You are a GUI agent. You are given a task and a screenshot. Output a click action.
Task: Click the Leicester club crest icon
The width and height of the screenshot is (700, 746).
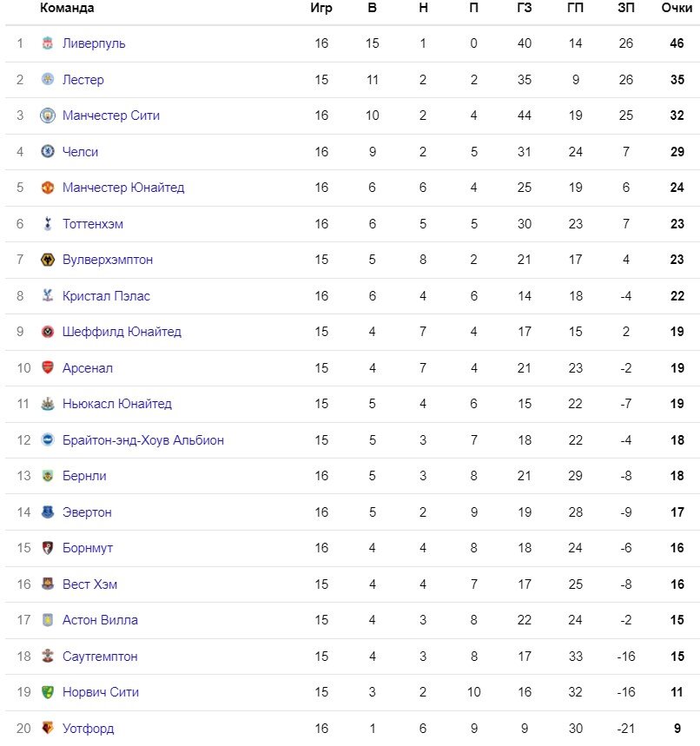tap(48, 79)
